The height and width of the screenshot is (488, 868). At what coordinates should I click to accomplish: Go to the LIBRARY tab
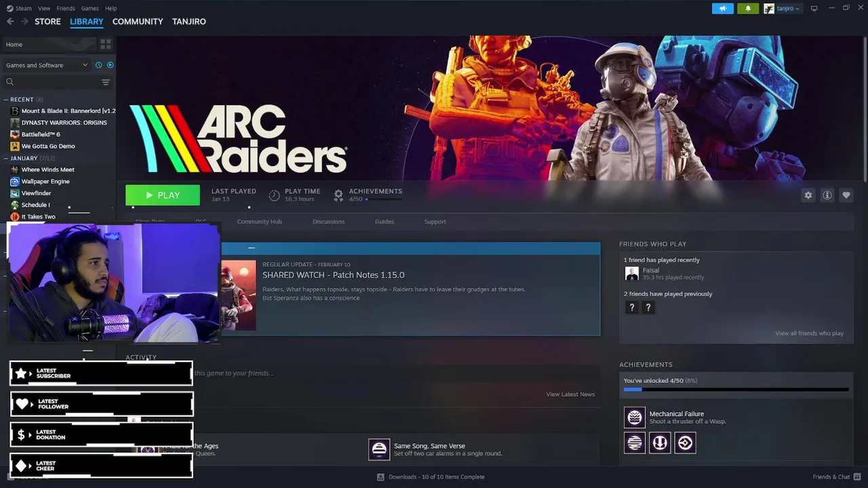(x=87, y=22)
